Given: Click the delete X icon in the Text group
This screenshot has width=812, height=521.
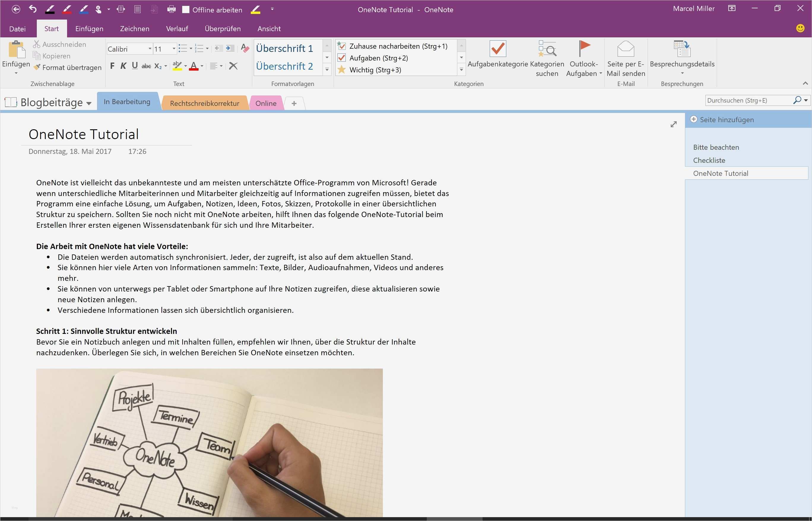Looking at the screenshot, I should pos(233,66).
